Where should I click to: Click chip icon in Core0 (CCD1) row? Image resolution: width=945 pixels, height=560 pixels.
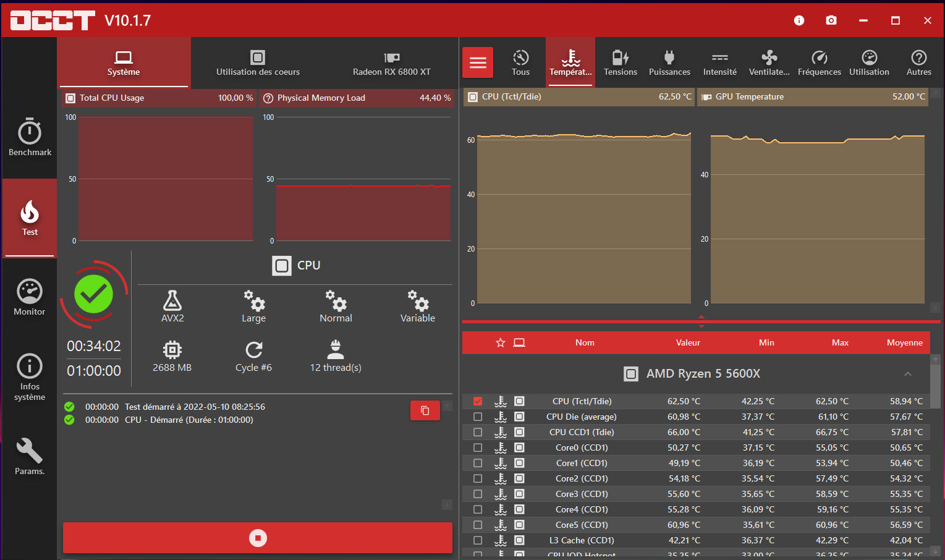coord(519,448)
